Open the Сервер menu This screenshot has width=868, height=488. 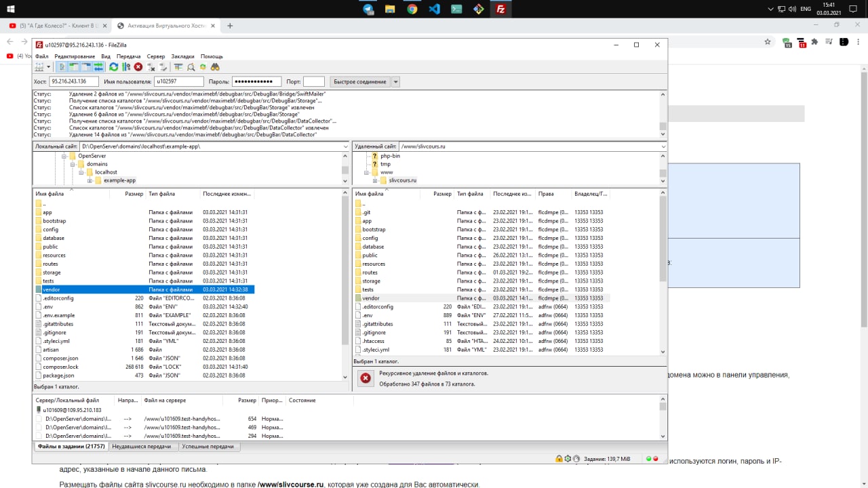coord(156,56)
